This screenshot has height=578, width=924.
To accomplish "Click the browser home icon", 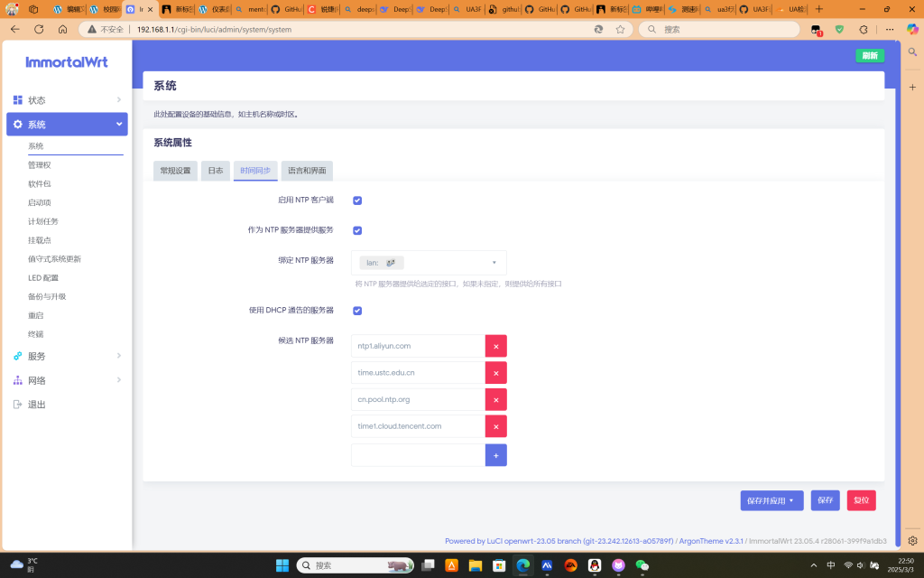I will click(x=62, y=29).
